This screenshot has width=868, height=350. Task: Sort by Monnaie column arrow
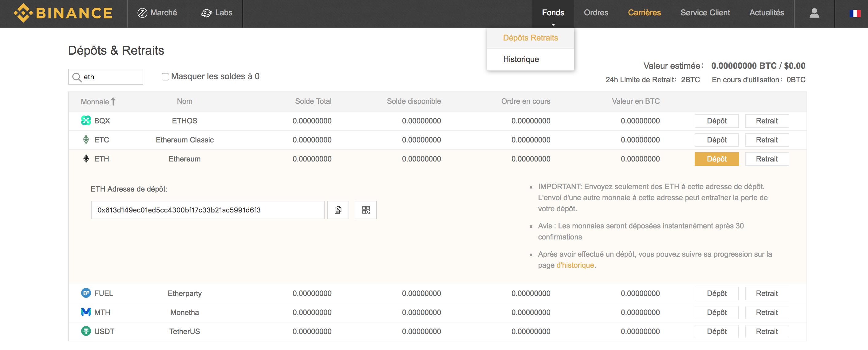(113, 101)
